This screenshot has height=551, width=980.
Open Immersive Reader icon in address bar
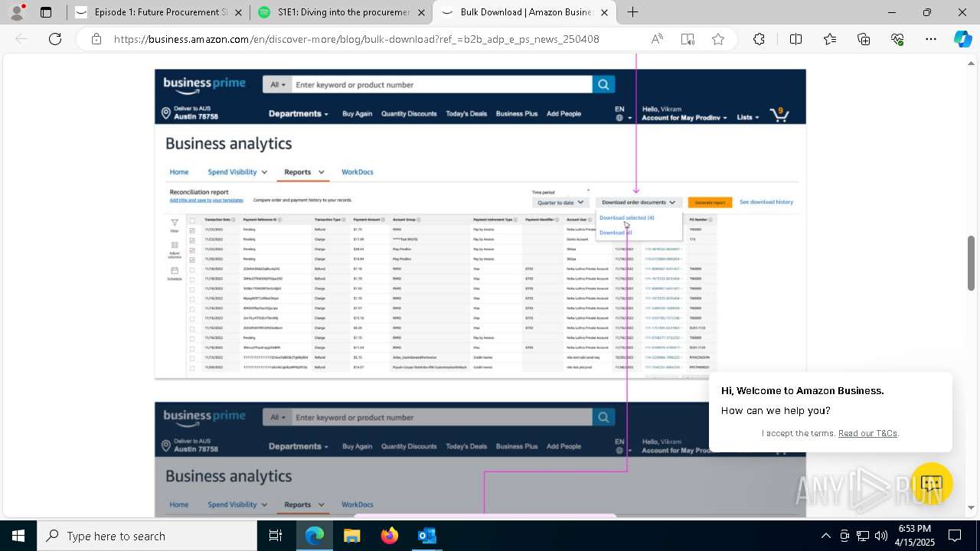(x=688, y=39)
